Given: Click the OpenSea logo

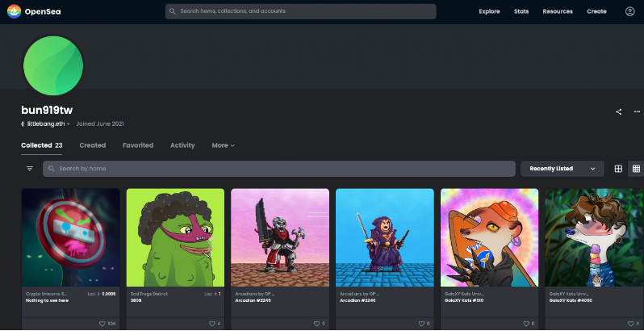Looking at the screenshot, I should 34,11.
